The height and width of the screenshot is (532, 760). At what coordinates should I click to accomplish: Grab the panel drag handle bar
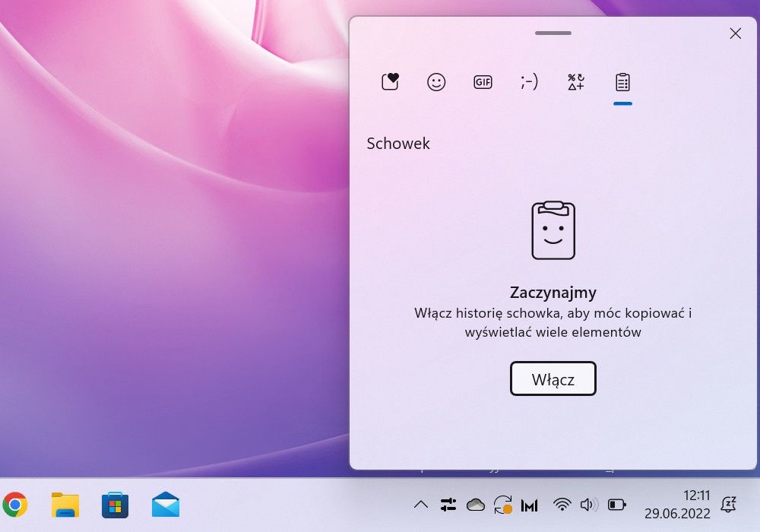coord(553,33)
